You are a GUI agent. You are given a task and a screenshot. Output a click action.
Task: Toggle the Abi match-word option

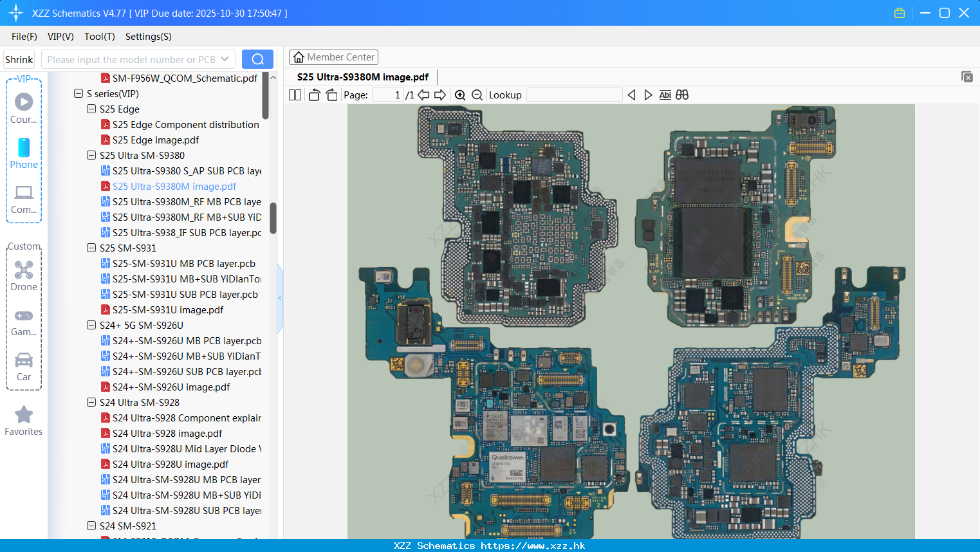point(665,95)
